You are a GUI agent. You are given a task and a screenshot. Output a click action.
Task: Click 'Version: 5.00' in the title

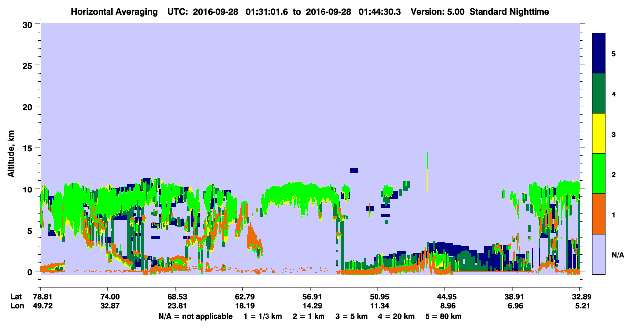coord(437,11)
